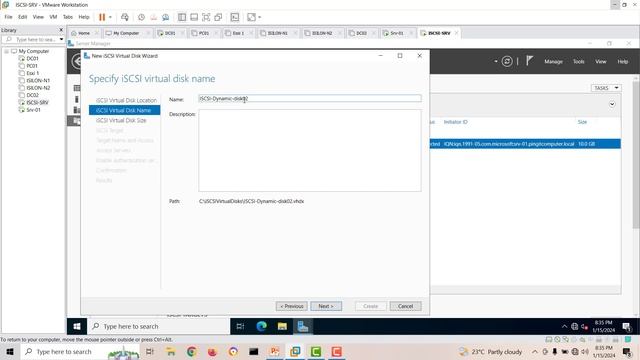Open console view icon in VMware toolbar
The image size is (640, 360).
235,17
